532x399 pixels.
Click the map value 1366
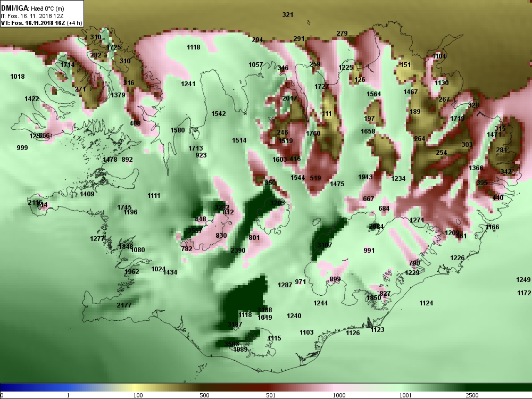coord(476,168)
